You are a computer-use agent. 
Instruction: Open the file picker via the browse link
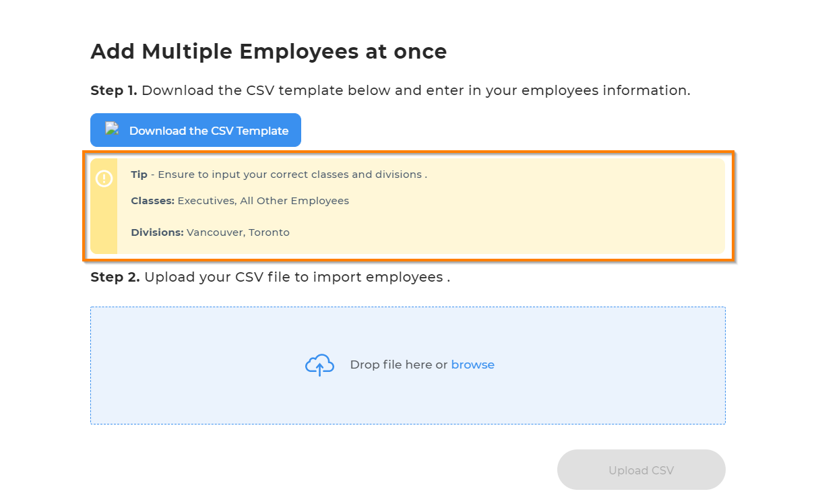pyautogui.click(x=472, y=365)
